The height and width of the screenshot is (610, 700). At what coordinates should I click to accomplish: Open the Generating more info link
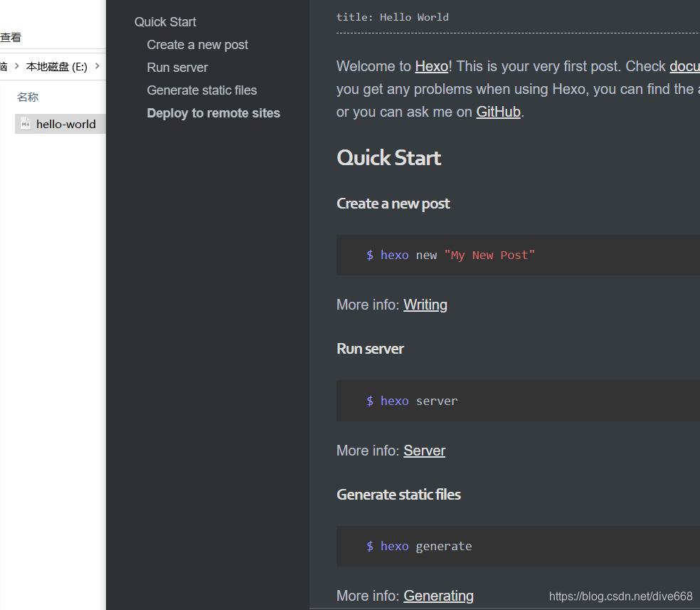click(438, 596)
